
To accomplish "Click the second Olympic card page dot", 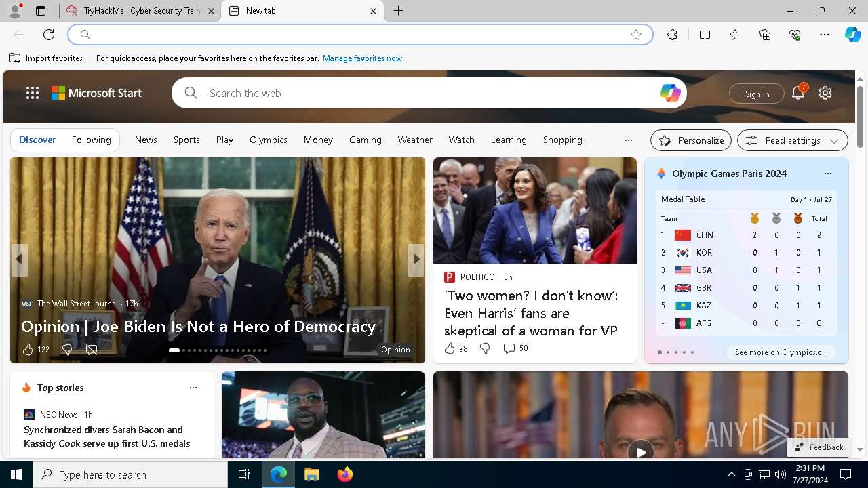I will click(x=668, y=352).
